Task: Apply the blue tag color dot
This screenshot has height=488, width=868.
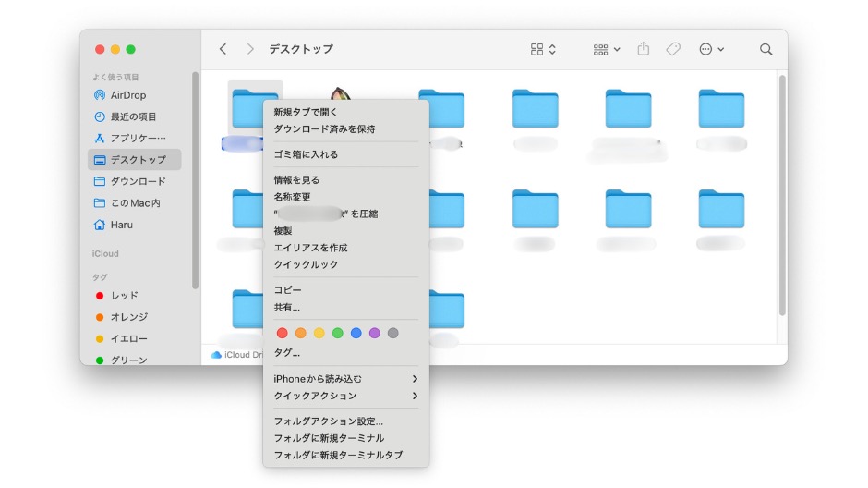Action: point(356,333)
